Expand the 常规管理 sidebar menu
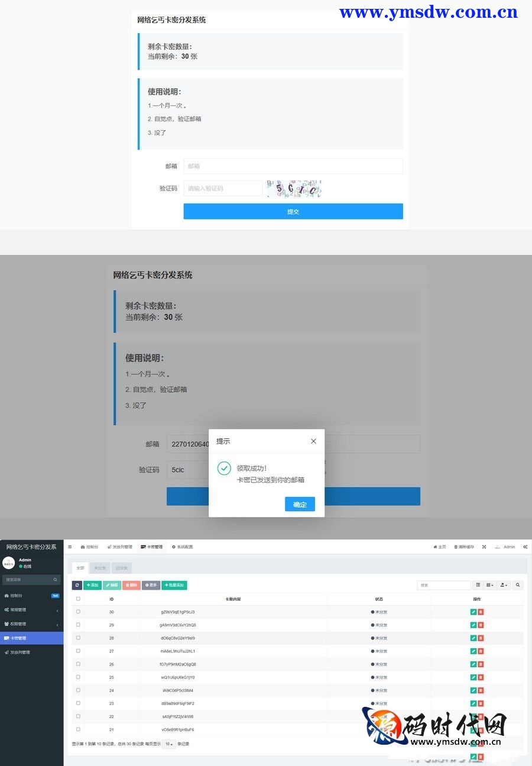532x766 pixels. click(31, 610)
